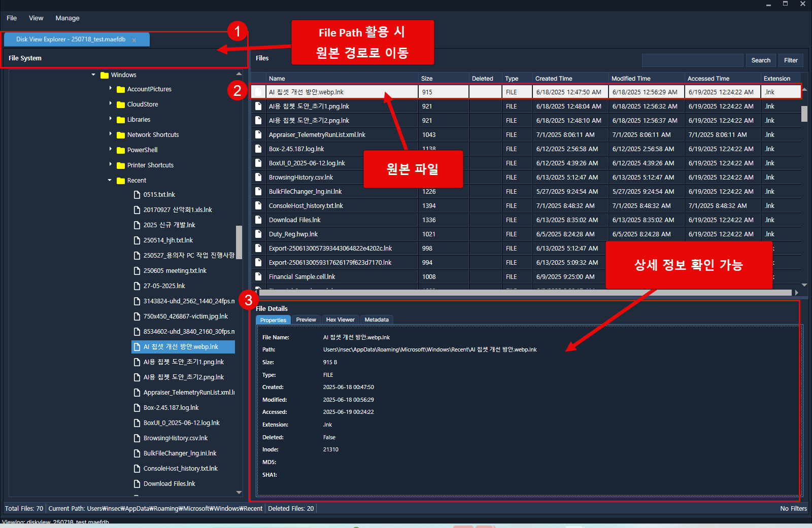The height and width of the screenshot is (528, 812).
Task: Collapse the Recent folder node
Action: 110,180
